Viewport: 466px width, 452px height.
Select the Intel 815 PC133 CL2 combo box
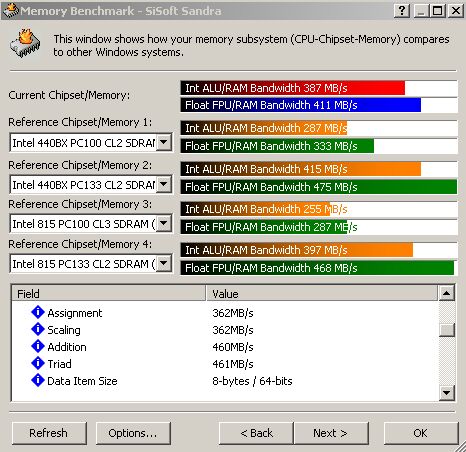coord(91,264)
